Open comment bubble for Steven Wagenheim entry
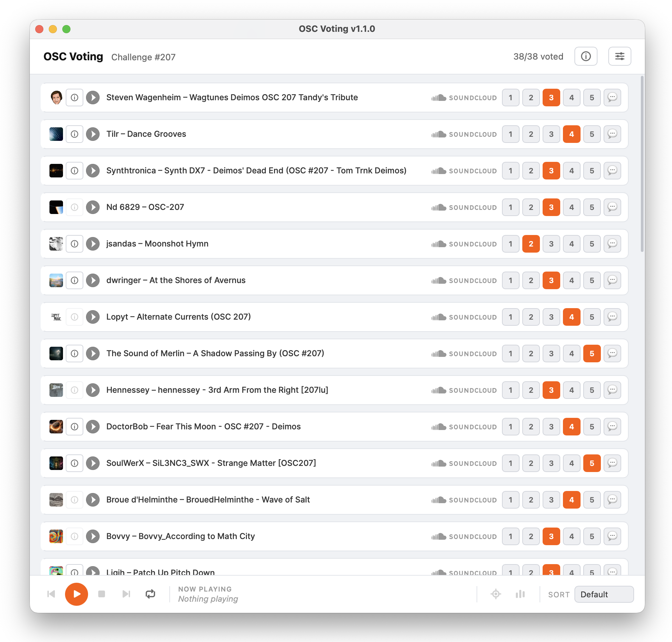Screen dimensions: 672x642 612,98
